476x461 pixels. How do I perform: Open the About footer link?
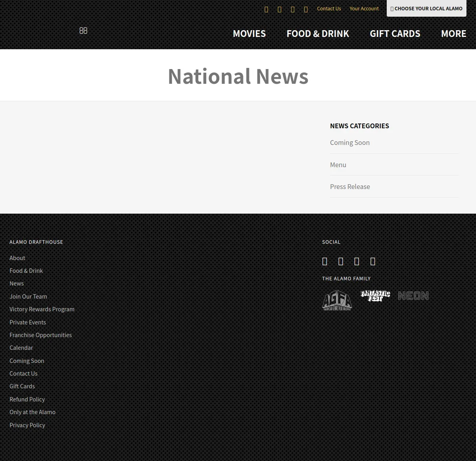click(x=17, y=258)
